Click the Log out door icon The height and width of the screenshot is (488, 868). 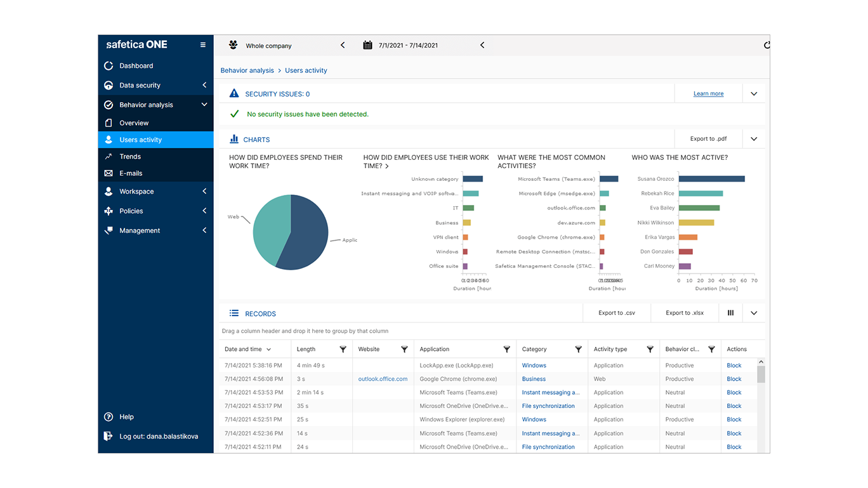(109, 436)
